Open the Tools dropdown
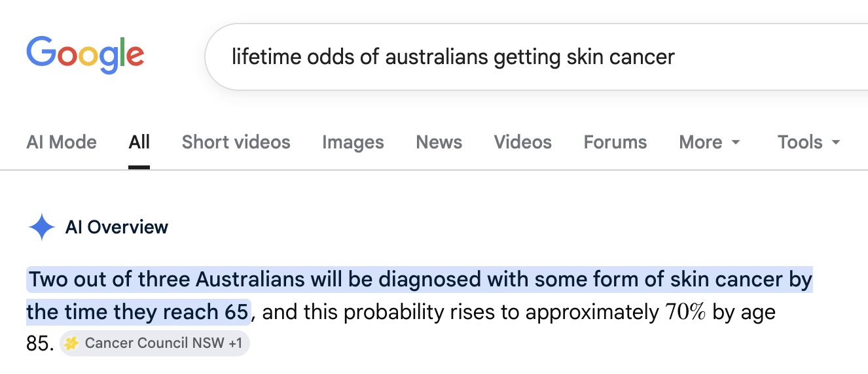The width and height of the screenshot is (868, 374). [x=808, y=143]
